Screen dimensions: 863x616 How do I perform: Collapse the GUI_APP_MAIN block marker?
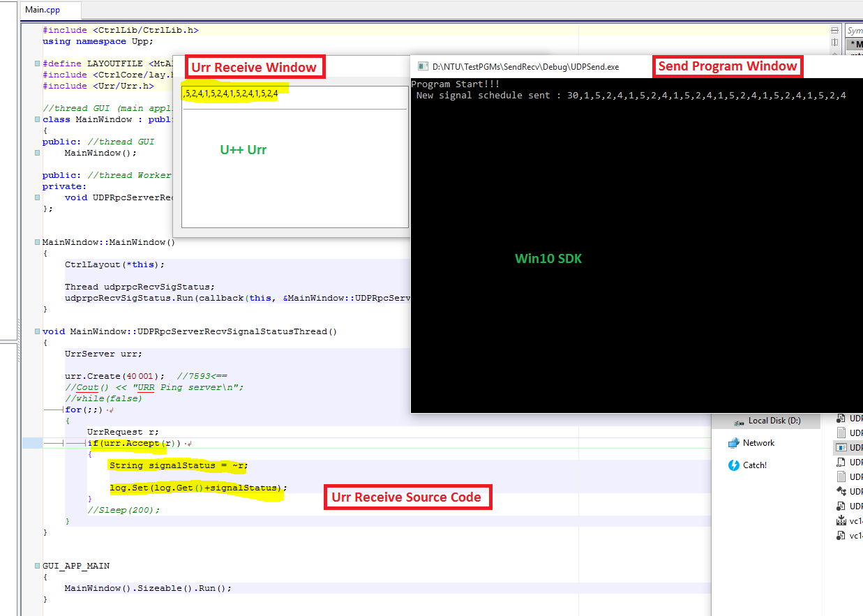tap(37, 566)
